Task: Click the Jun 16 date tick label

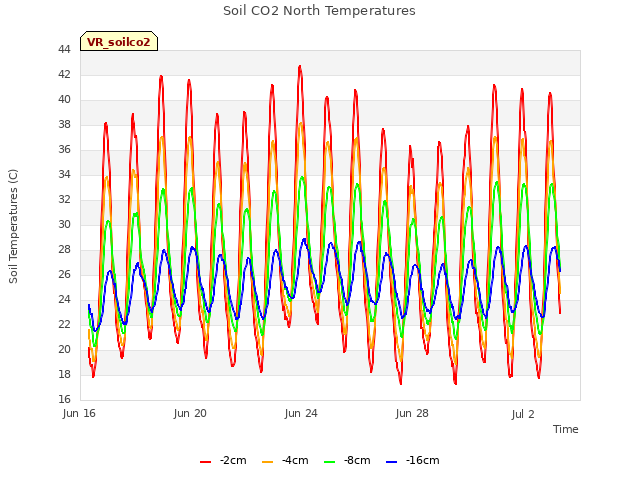Action: 79,413
